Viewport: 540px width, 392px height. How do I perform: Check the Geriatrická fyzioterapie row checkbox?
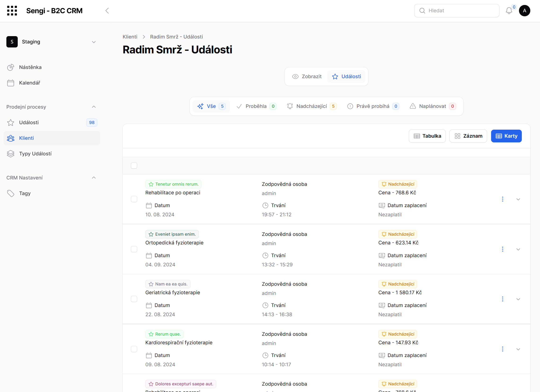pos(134,299)
